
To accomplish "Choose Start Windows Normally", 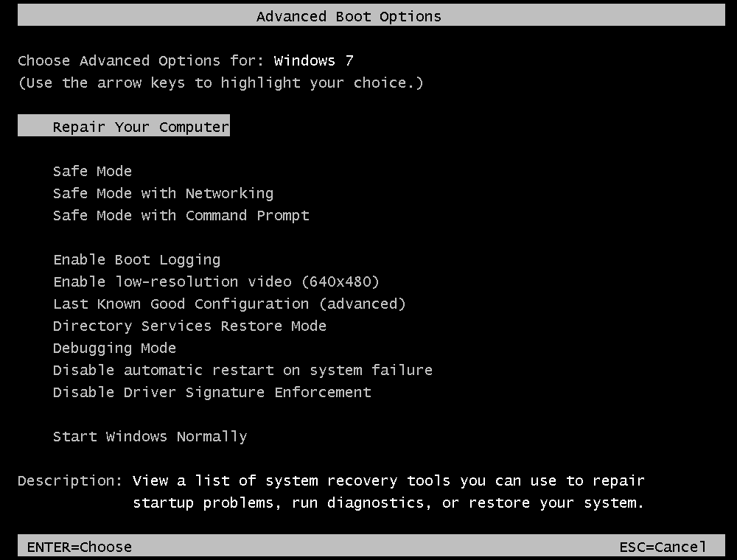I will pos(150,436).
